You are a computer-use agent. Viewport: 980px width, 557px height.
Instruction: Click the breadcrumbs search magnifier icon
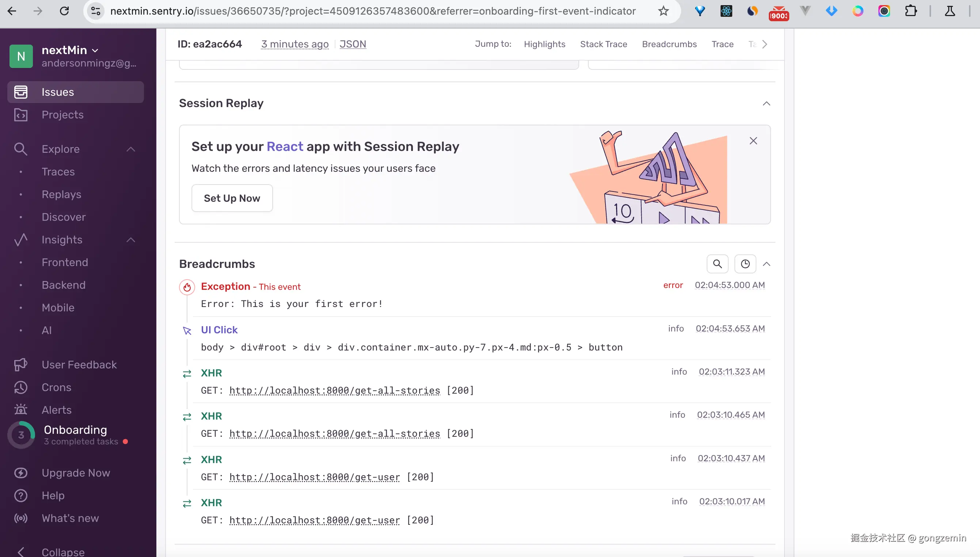click(717, 264)
